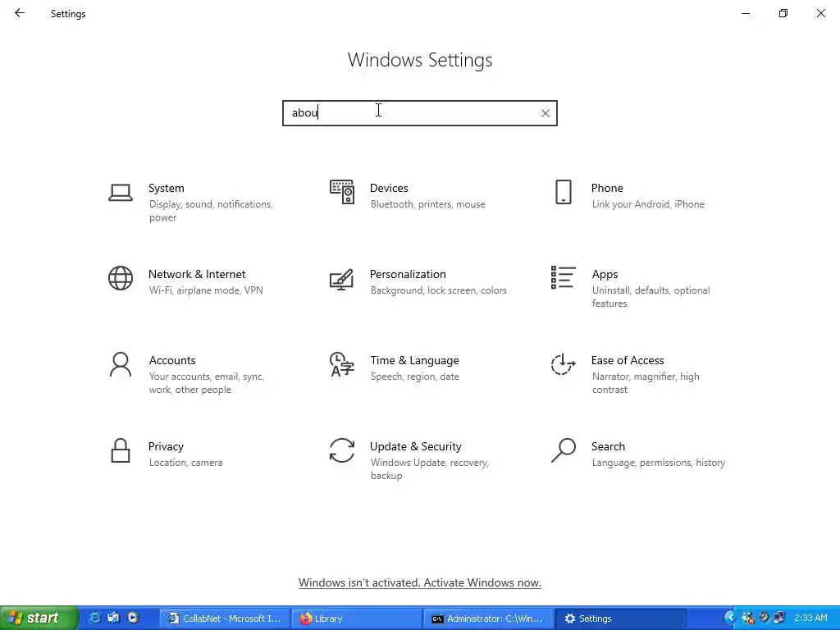
Task: Click the security alert tray icon
Action: (x=748, y=619)
